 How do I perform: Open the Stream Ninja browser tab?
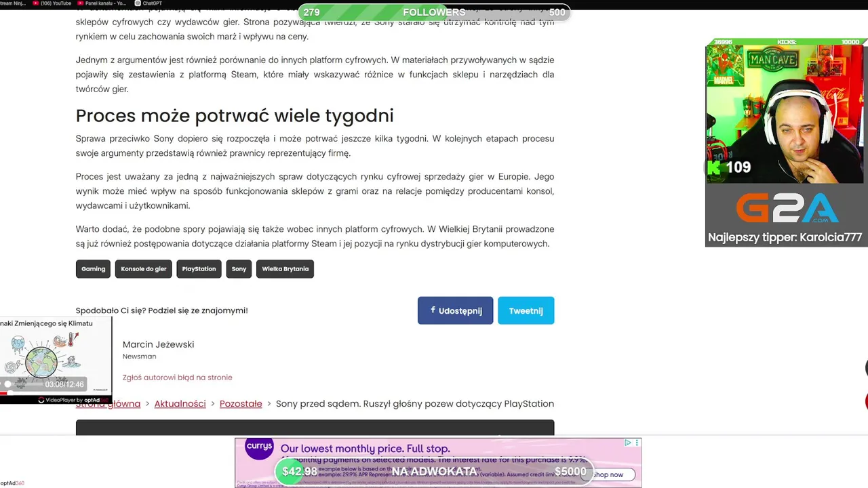click(12, 3)
